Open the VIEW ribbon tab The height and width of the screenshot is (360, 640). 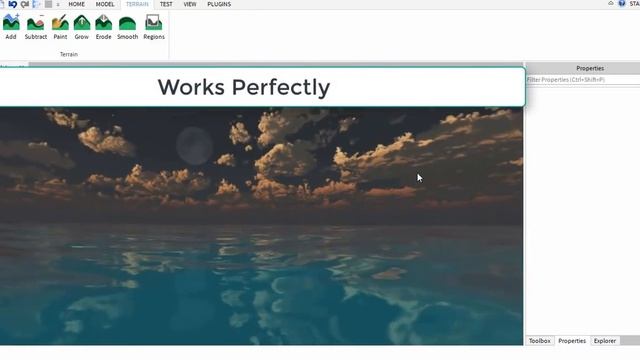pyautogui.click(x=190, y=4)
